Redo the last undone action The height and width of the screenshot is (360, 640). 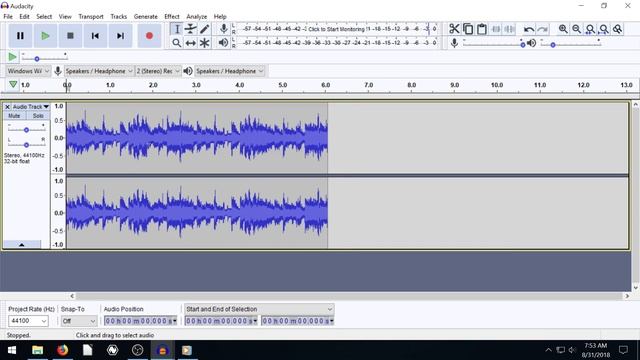tap(542, 29)
